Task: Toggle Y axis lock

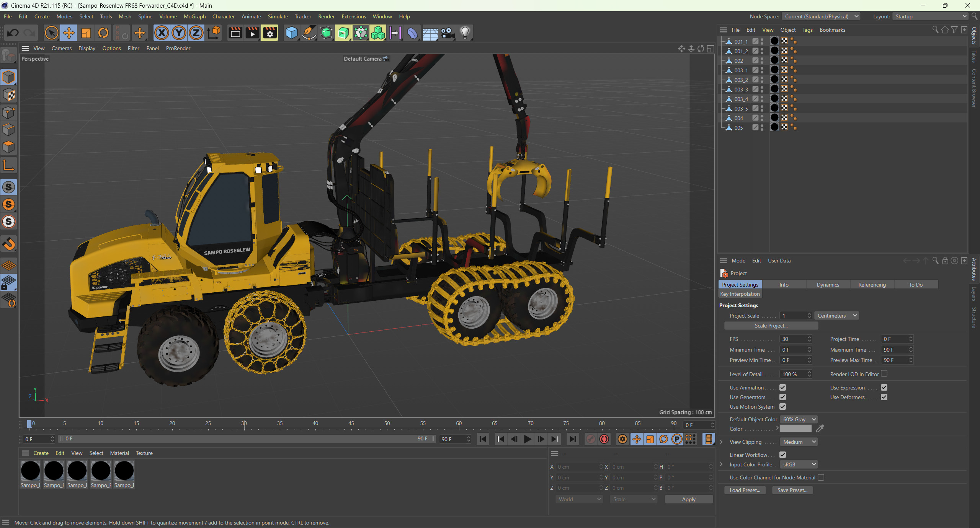Action: 179,33
